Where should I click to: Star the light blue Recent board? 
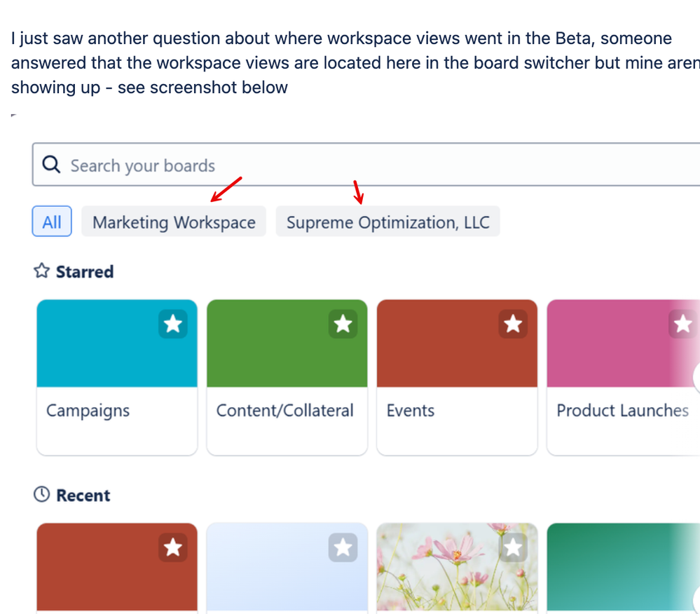(x=343, y=547)
